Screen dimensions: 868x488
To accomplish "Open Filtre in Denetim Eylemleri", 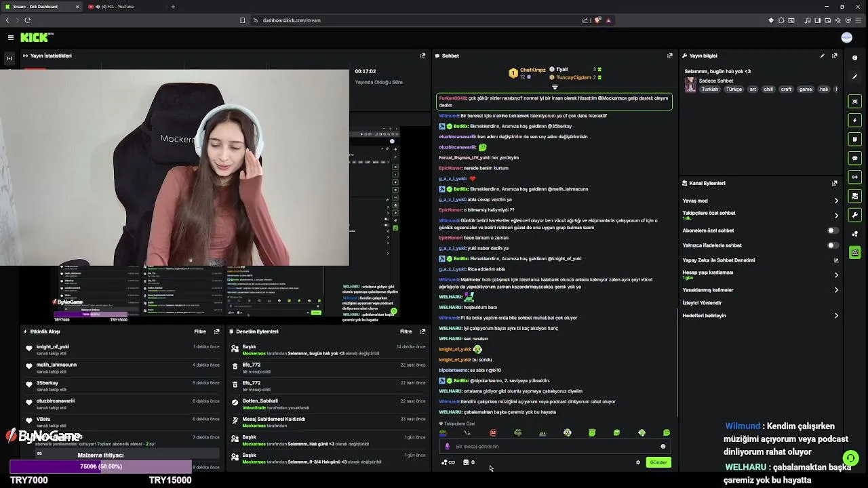I will point(406,331).
